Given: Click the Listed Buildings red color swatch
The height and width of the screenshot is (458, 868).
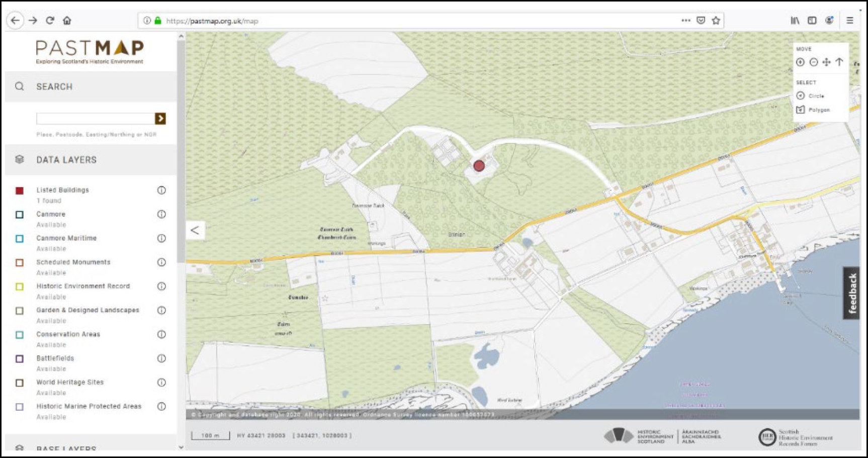Looking at the screenshot, I should [x=20, y=190].
